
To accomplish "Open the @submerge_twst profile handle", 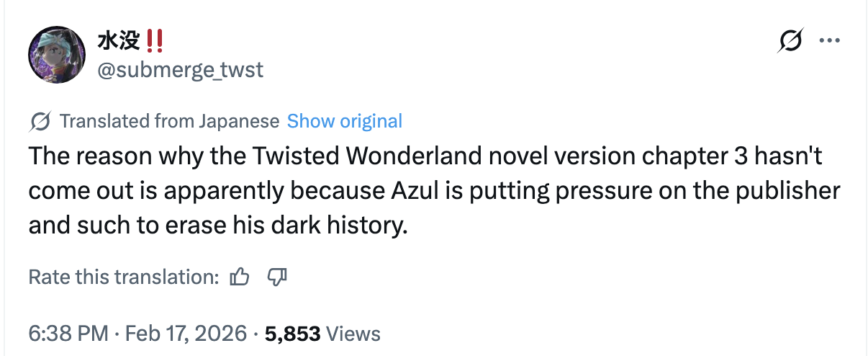I will (x=180, y=70).
